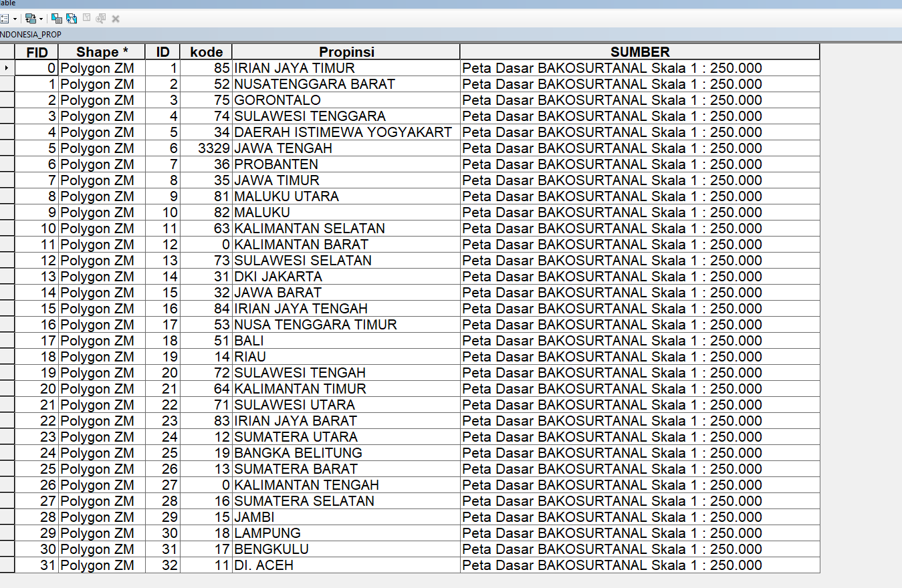Click the SUMBER cell in the GORONTALO row
The width and height of the screenshot is (902, 588).
point(640,100)
